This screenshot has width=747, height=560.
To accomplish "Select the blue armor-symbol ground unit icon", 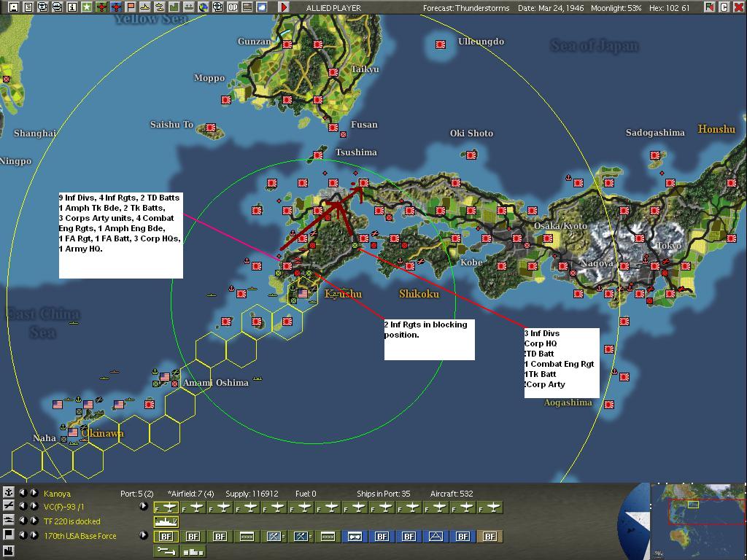I will pos(355,537).
